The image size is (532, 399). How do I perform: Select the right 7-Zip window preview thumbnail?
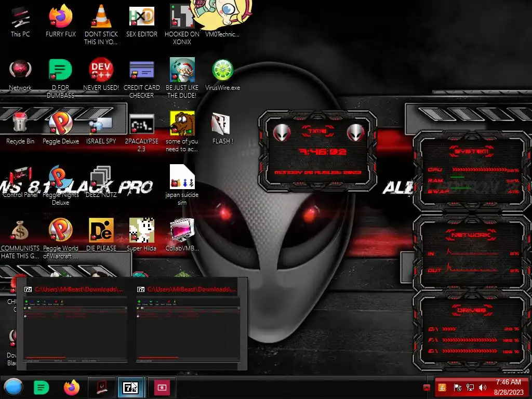(x=188, y=324)
